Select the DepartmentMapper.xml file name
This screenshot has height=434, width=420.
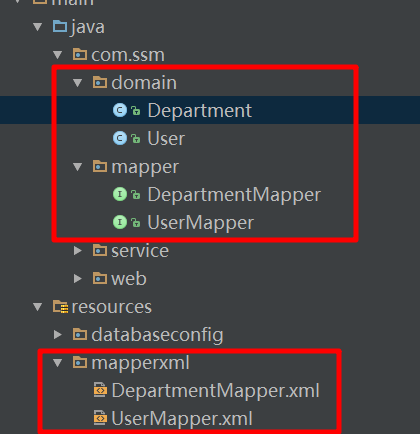coord(215,391)
